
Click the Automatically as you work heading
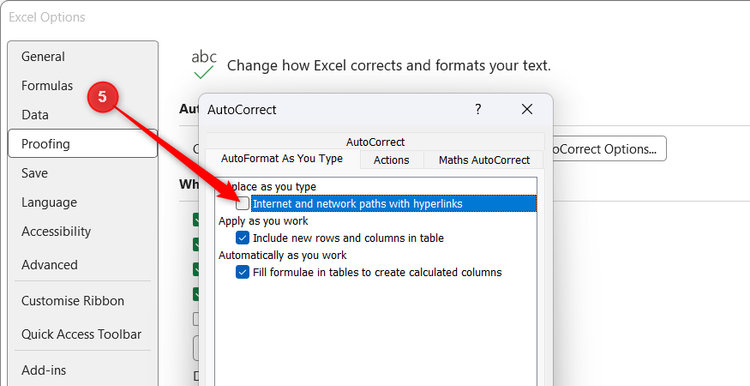[x=283, y=255]
